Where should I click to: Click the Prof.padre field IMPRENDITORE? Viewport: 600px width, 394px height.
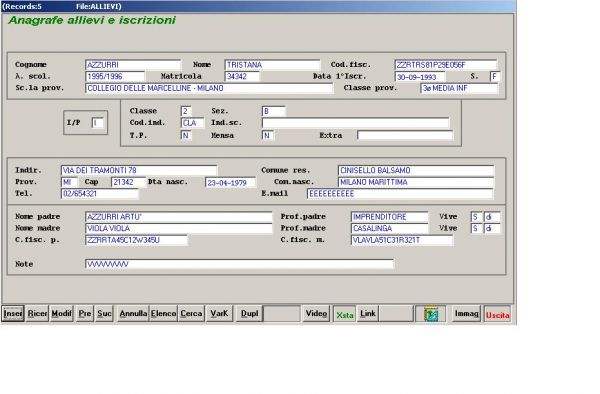[390, 217]
